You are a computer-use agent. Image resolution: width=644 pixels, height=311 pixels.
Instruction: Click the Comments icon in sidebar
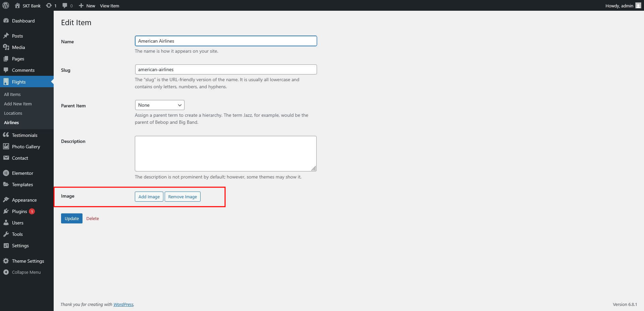point(6,70)
